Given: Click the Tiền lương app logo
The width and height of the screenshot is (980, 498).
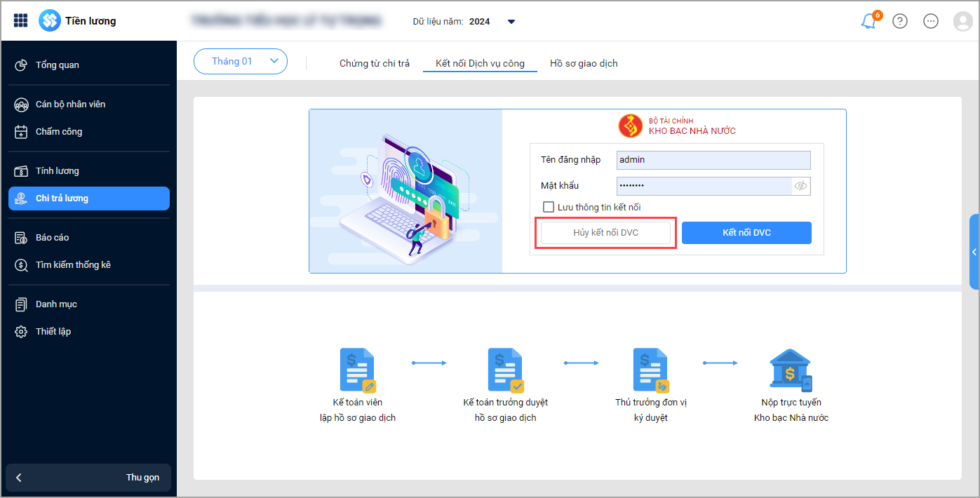Looking at the screenshot, I should click(50, 21).
